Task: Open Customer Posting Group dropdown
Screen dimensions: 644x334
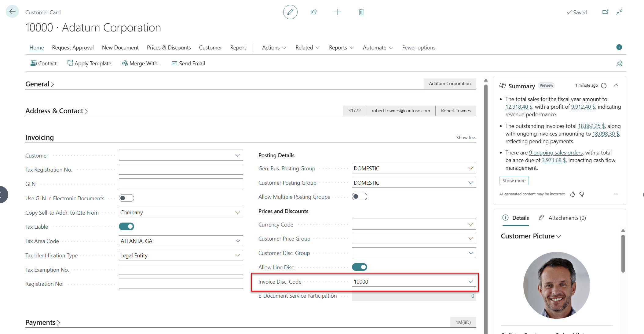Action: (470, 183)
